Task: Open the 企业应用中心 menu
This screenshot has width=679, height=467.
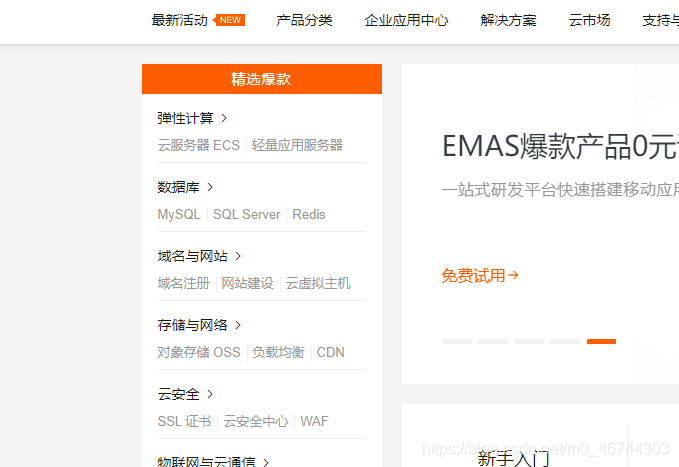Action: [x=406, y=20]
